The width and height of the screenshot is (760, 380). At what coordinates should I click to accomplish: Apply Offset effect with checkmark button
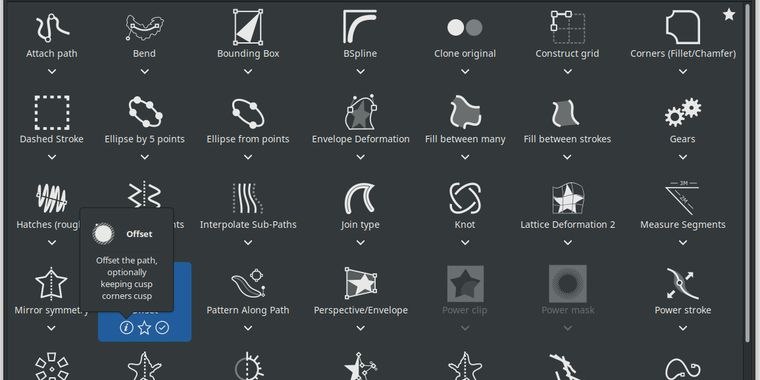pyautogui.click(x=162, y=328)
